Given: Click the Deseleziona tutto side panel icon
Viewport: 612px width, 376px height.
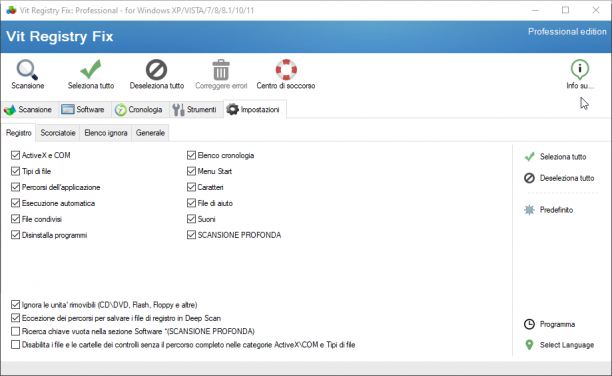Looking at the screenshot, I should 529,178.
